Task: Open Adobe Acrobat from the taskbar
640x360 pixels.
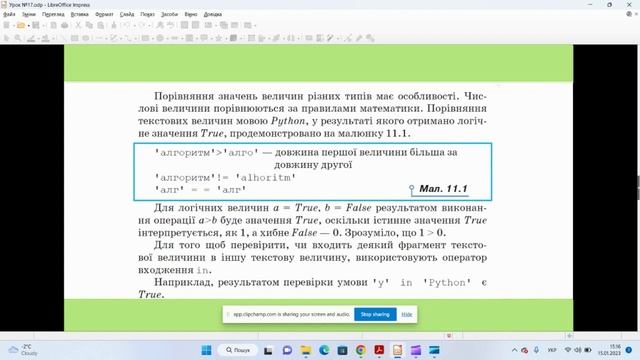Action: coord(379,350)
